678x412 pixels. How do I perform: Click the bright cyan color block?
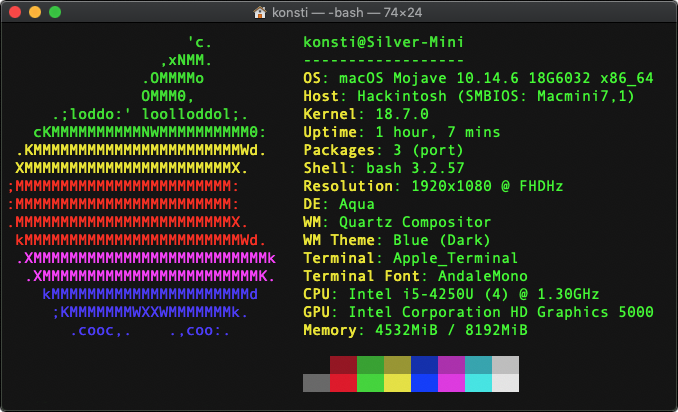pos(478,383)
